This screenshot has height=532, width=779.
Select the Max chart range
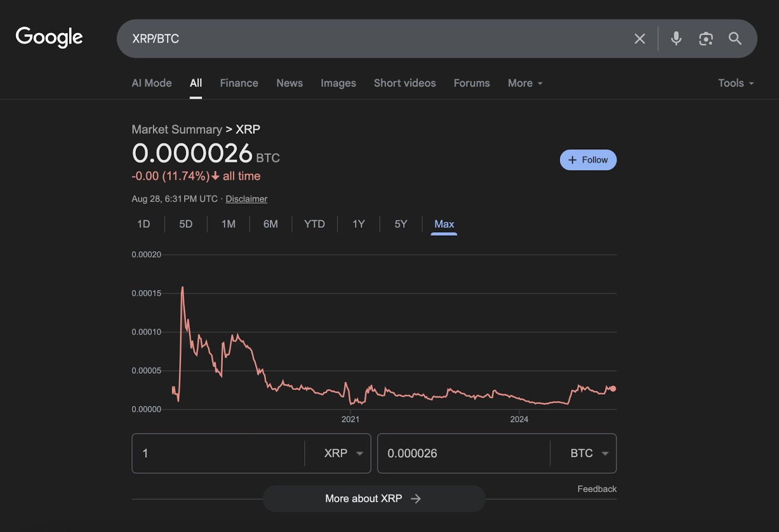click(444, 224)
